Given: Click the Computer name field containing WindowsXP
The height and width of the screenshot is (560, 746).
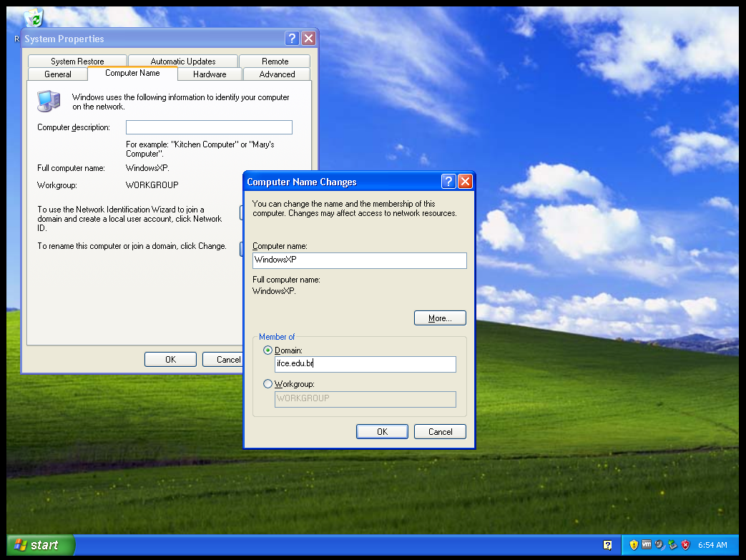Looking at the screenshot, I should (x=360, y=260).
